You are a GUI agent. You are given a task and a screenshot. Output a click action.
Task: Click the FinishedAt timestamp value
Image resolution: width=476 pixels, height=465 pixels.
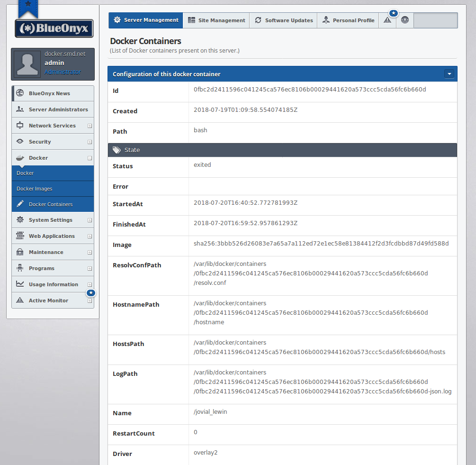[x=246, y=223]
